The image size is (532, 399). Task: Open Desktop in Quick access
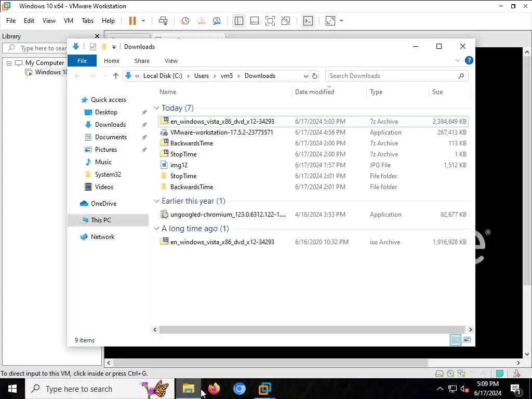pyautogui.click(x=106, y=112)
